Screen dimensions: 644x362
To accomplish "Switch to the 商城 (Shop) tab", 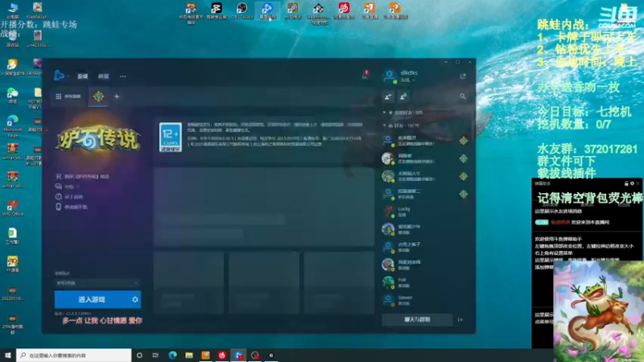I will pos(103,76).
